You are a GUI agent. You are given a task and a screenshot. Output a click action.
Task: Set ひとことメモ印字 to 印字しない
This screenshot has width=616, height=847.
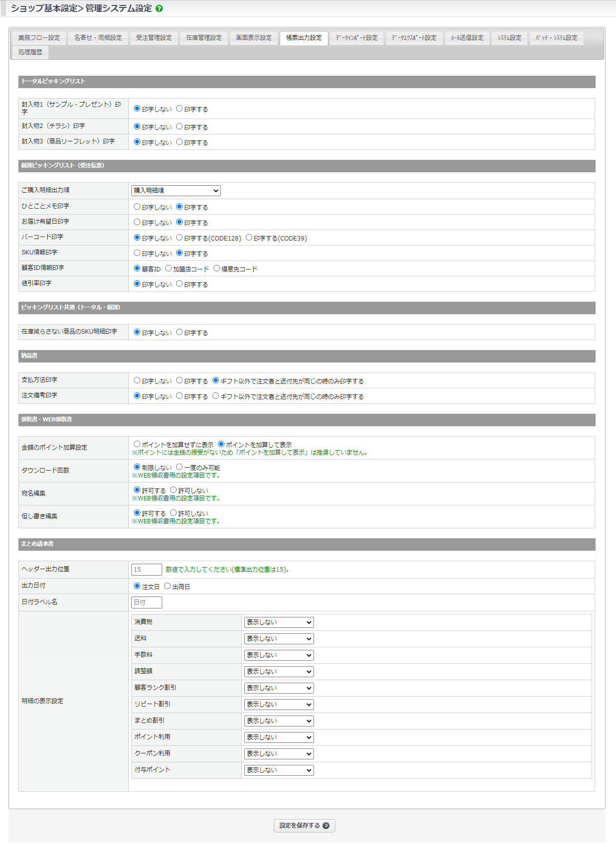(x=137, y=207)
